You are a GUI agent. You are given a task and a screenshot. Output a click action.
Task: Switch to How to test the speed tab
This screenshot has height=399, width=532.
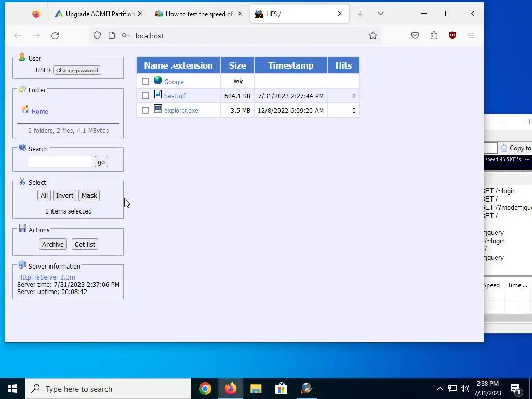[195, 14]
